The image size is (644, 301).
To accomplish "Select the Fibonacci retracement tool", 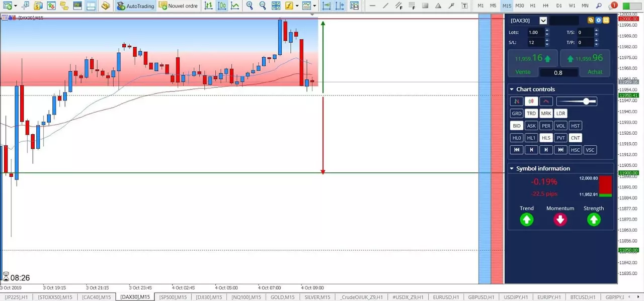I will (412, 6).
